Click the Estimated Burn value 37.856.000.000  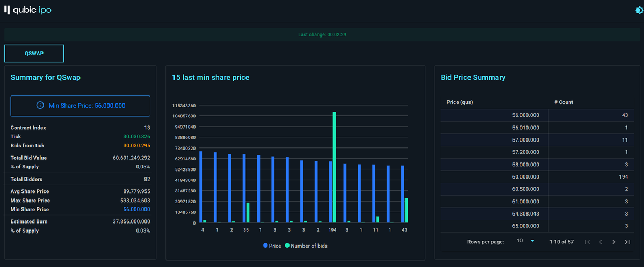(x=132, y=222)
